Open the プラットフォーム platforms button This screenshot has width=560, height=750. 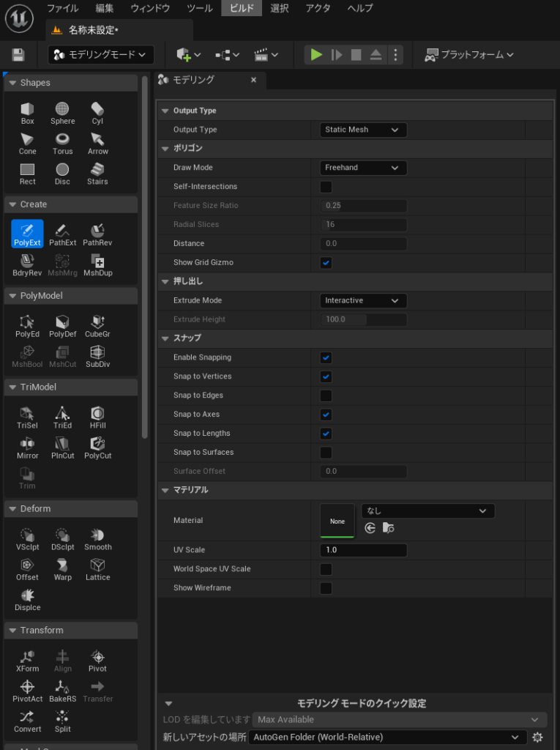(469, 54)
